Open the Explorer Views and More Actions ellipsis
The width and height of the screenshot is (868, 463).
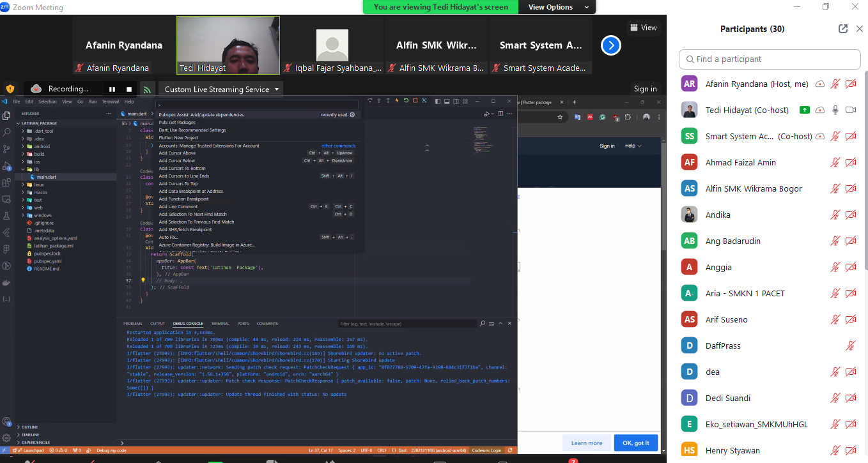coord(109,113)
